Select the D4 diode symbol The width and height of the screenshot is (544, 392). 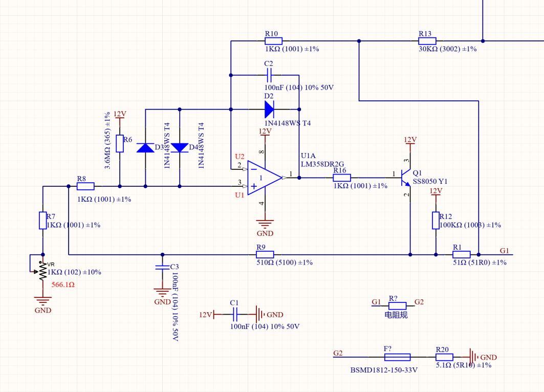pyautogui.click(x=180, y=148)
